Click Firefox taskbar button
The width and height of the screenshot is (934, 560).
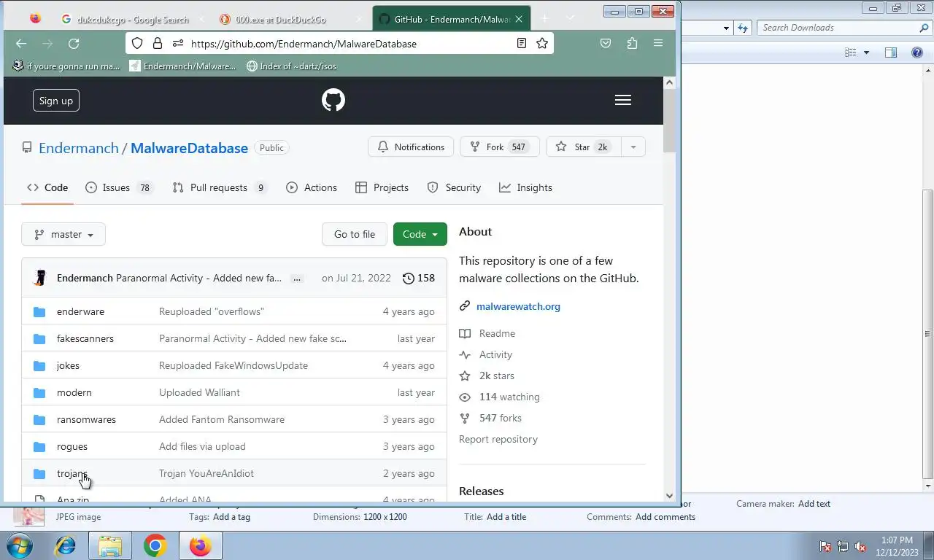pos(200,545)
